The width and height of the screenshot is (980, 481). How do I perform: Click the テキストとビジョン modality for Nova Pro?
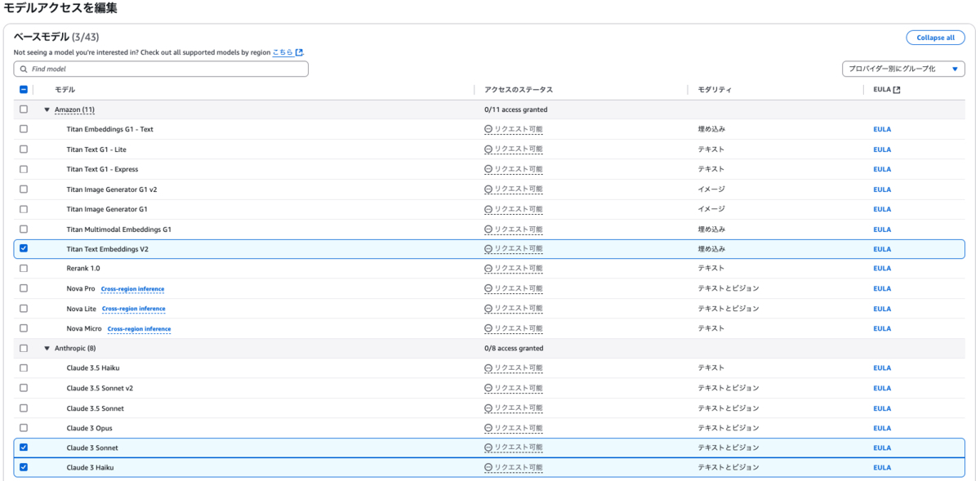click(x=728, y=289)
